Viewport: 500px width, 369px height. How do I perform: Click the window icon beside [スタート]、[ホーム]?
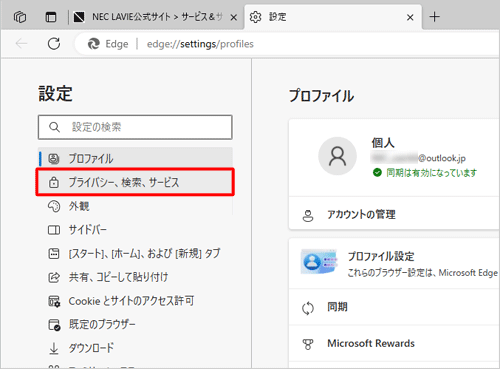pos(54,254)
